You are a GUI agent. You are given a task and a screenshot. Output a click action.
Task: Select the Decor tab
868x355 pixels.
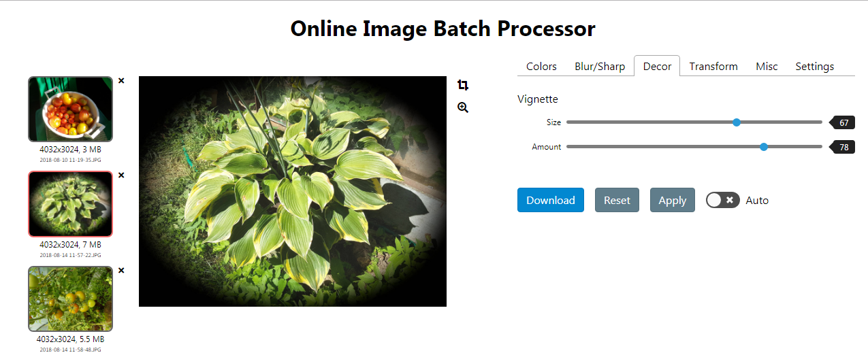click(x=657, y=66)
